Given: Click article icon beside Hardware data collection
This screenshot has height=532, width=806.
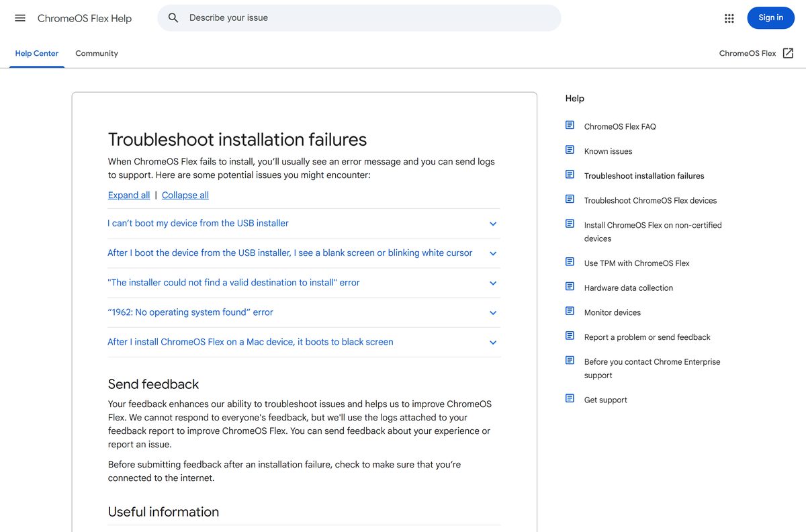Looking at the screenshot, I should coord(570,287).
